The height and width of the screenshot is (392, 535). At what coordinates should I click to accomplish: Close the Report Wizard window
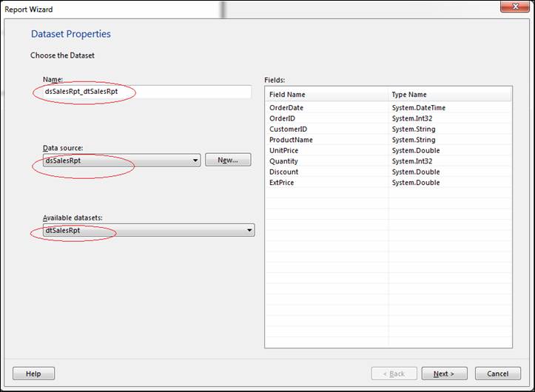(x=515, y=7)
